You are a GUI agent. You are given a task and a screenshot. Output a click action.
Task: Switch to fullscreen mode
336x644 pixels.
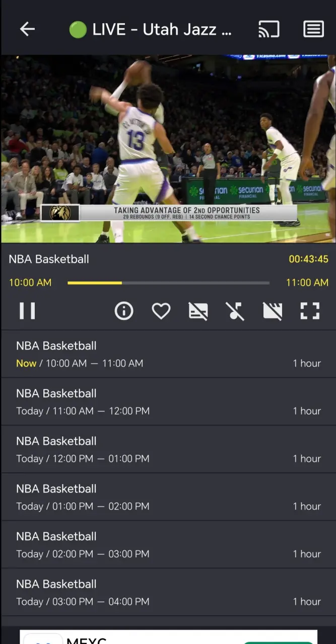coord(310,311)
